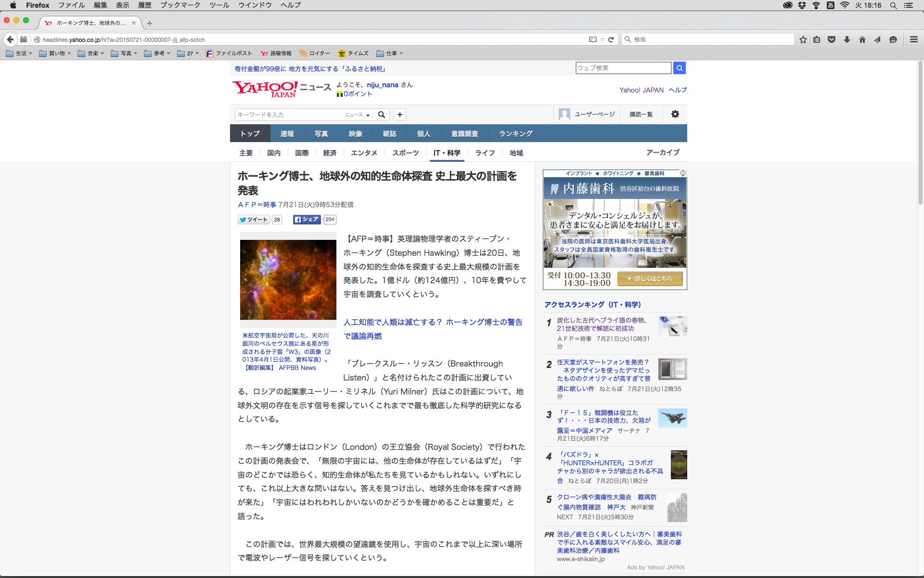Click the plus button beside keyword search
The image size is (924, 578).
[x=400, y=115]
